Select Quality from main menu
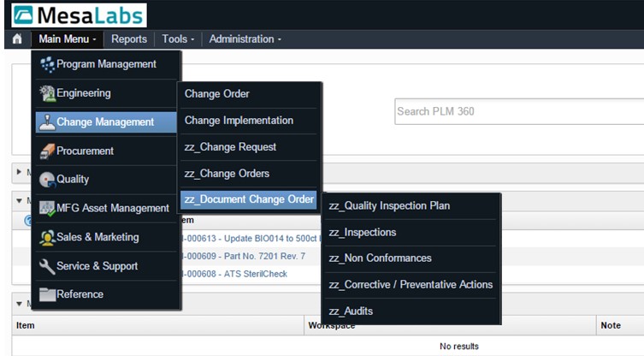 tap(106, 180)
